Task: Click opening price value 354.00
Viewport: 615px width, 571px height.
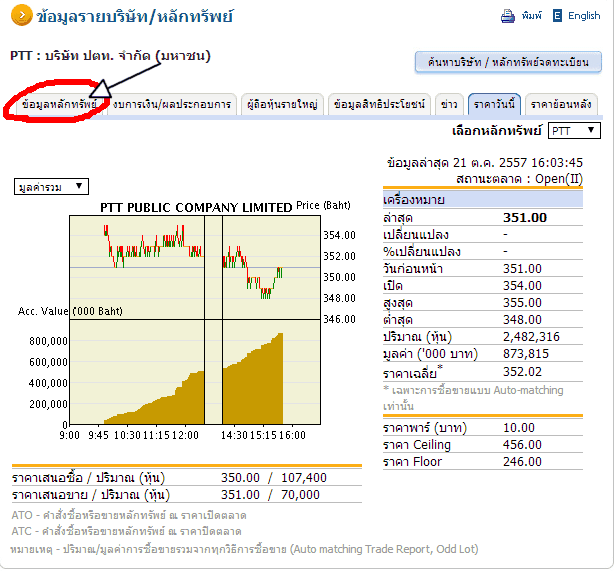Action: [522, 286]
